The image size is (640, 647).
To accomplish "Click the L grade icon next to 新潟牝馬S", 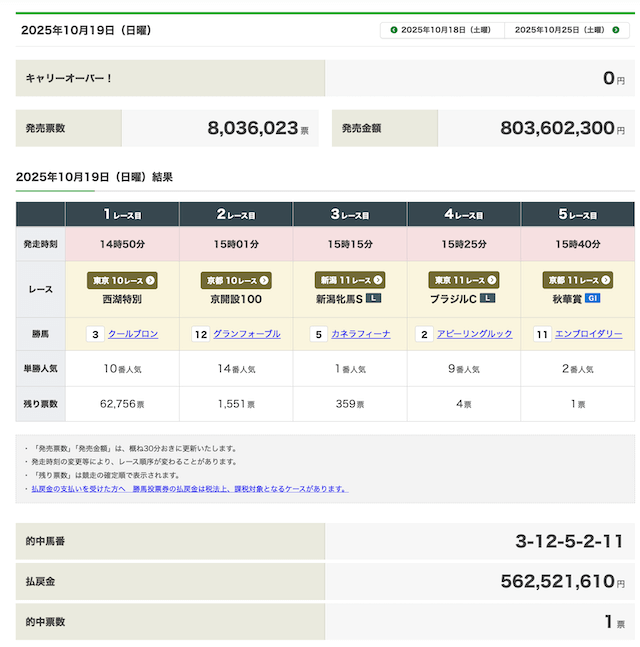I will click(374, 298).
